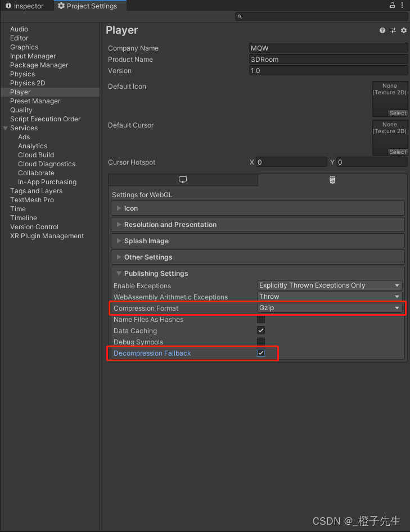The height and width of the screenshot is (532, 410).
Task: Switch to the Inspector tab
Action: pyautogui.click(x=24, y=6)
